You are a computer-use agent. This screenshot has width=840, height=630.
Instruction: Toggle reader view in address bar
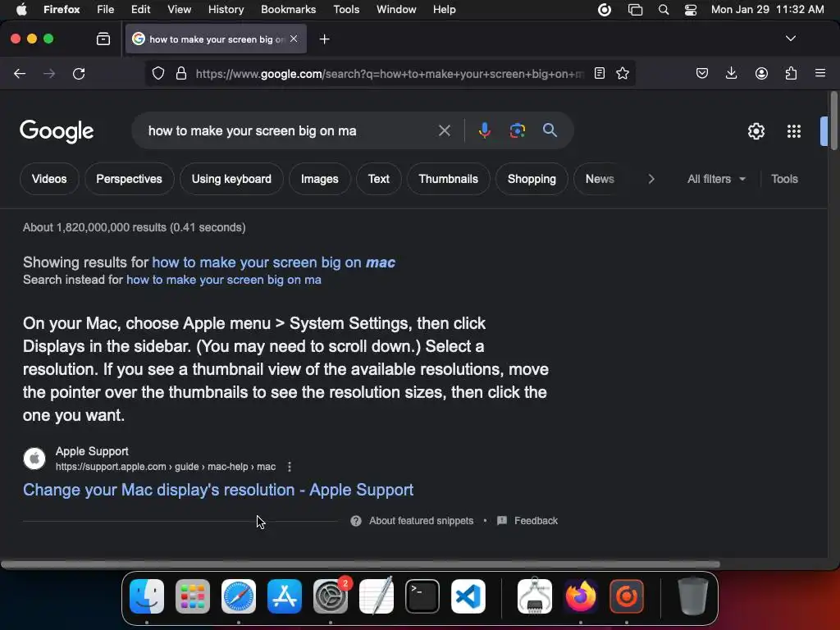600,73
